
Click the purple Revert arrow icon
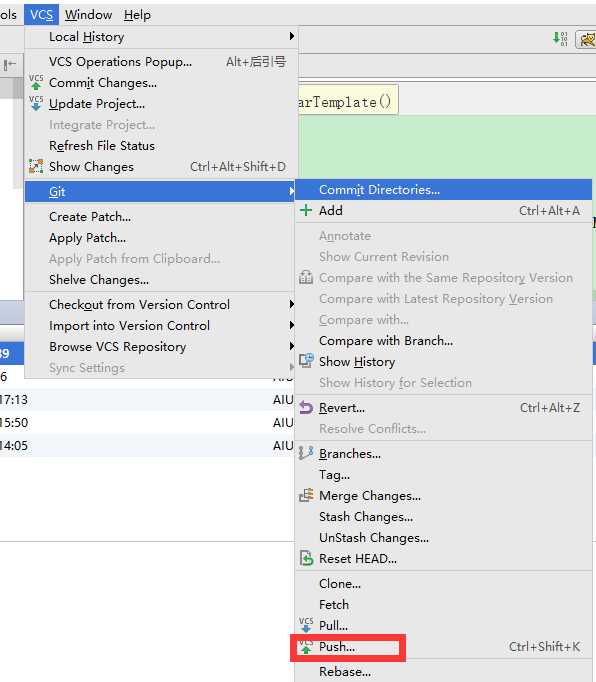pos(306,408)
